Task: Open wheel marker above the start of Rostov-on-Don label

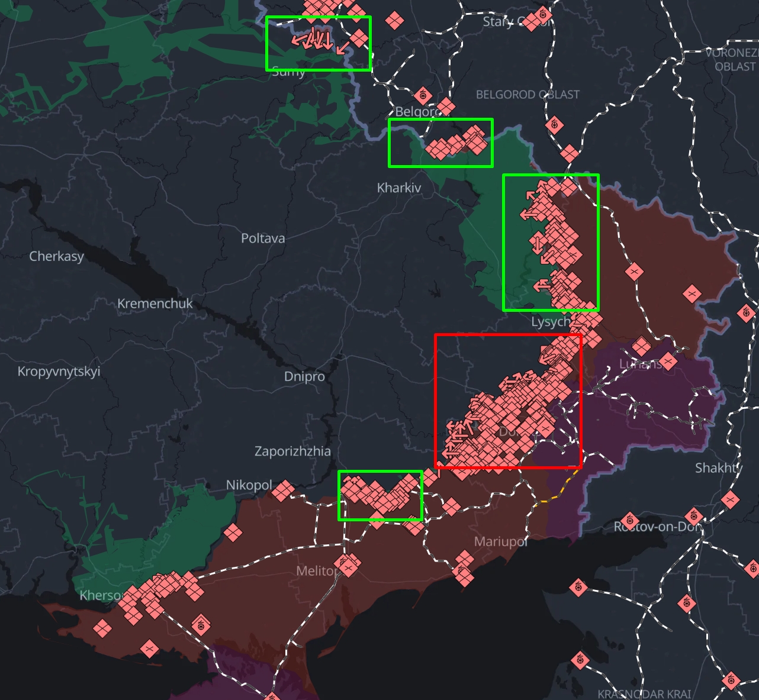Action: coord(629,522)
